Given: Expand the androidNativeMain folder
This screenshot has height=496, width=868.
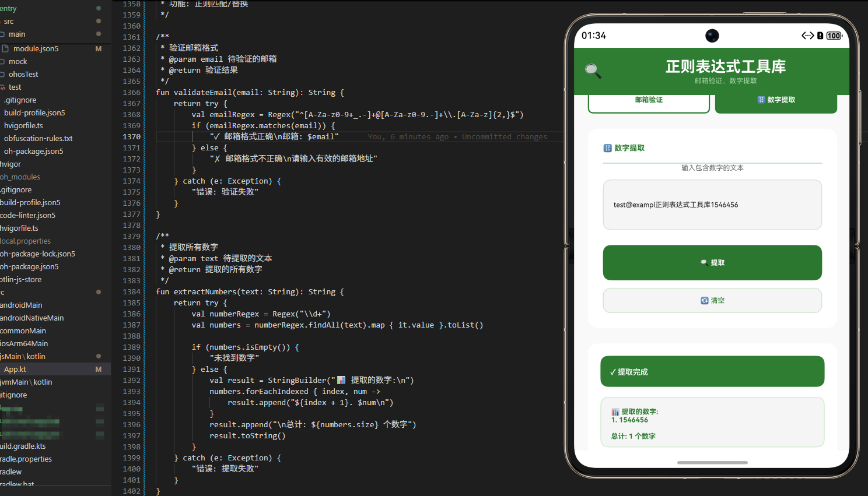Looking at the screenshot, I should tap(32, 318).
